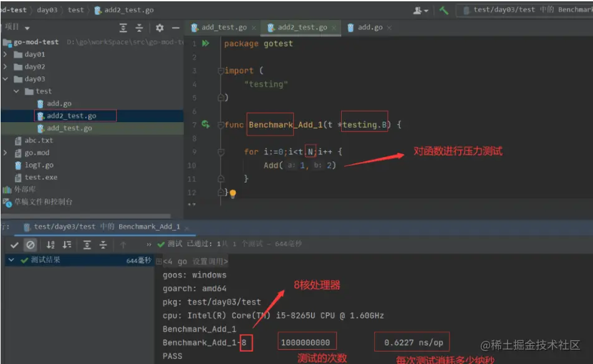Collapse the 测试结果 results node
The width and height of the screenshot is (593, 364).
pos(11,260)
